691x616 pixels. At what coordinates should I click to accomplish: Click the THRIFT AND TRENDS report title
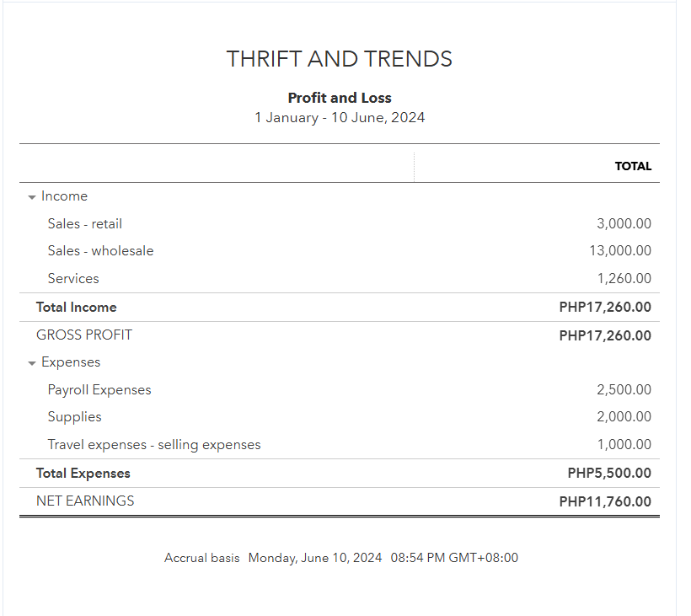pos(340,59)
